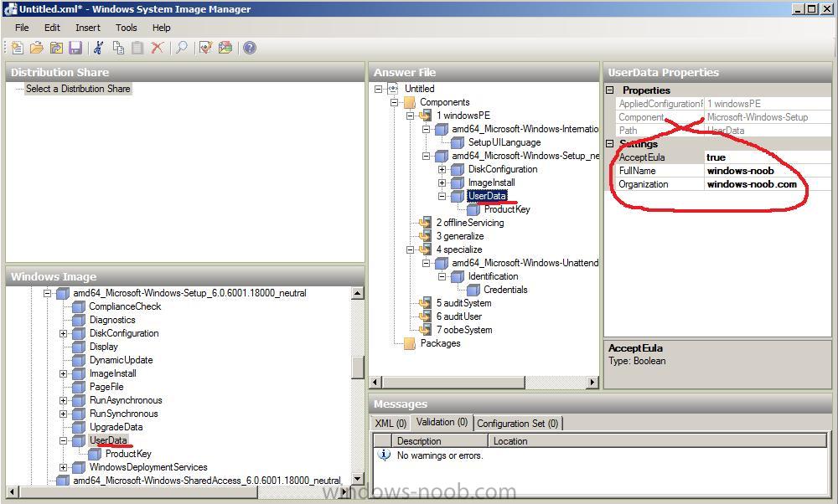Select Display in Windows Image pane
This screenshot has height=504, width=838.
point(104,347)
